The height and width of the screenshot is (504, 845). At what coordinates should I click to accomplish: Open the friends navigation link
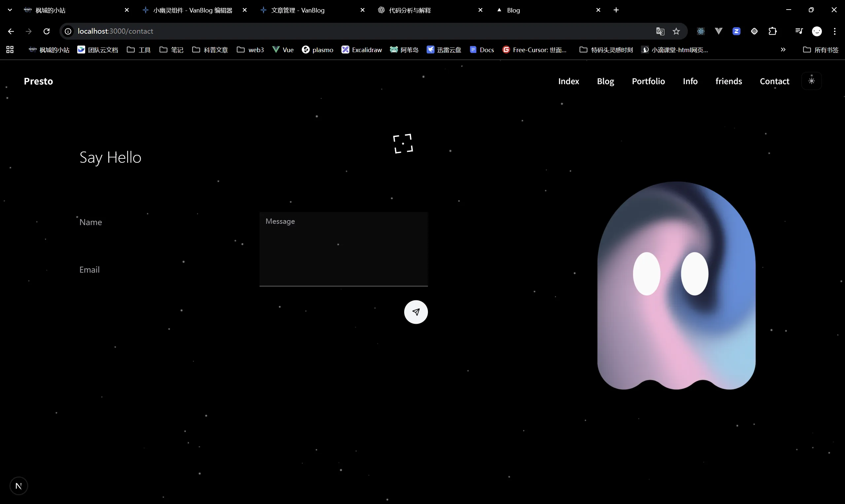pyautogui.click(x=728, y=81)
